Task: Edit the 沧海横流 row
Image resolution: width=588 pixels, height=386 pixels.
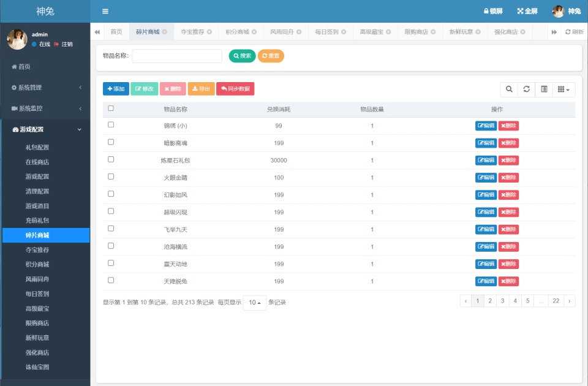Action: 486,246
